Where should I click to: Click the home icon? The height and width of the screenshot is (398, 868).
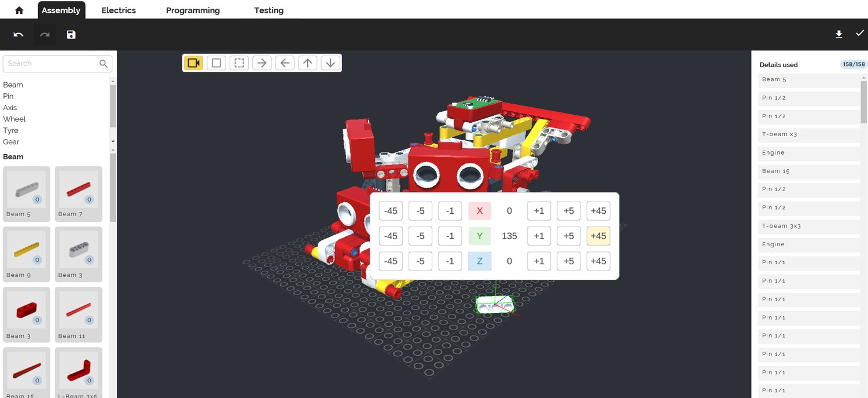click(19, 10)
